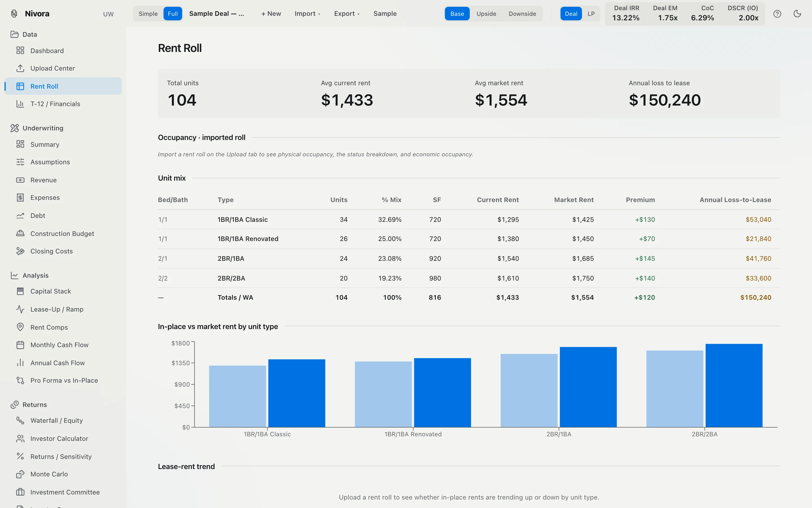Click the Deal IRR 13.22% metric

[626, 14]
